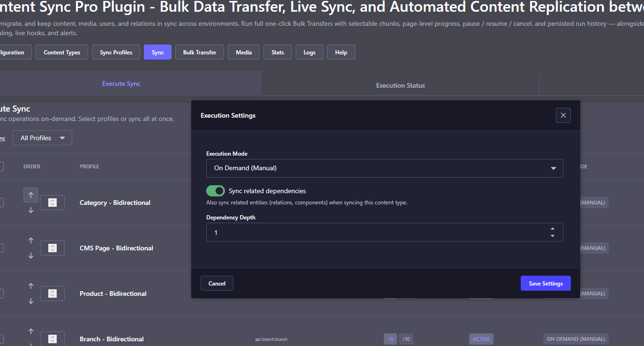The image size is (644, 346).
Task: Click the Save Settings button
Action: [546, 283]
